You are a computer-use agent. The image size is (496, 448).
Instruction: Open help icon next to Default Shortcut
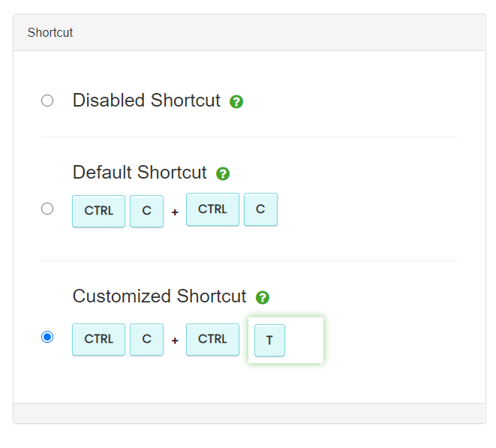click(223, 173)
